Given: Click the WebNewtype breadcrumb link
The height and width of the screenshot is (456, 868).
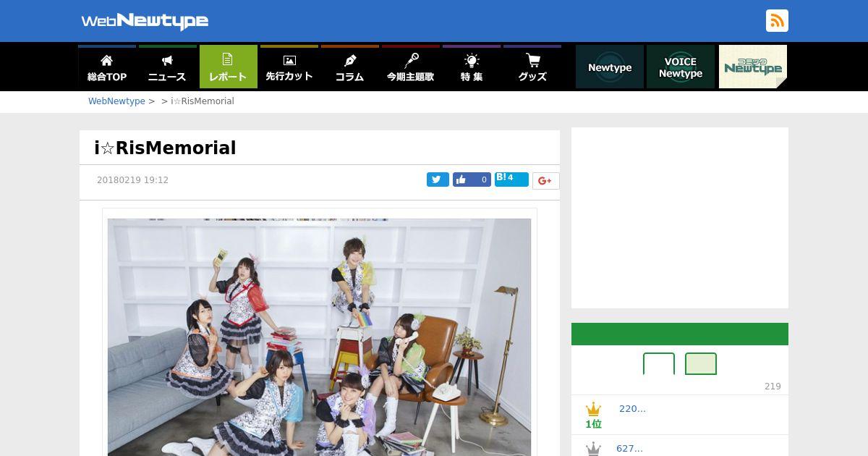Looking at the screenshot, I should coord(116,101).
